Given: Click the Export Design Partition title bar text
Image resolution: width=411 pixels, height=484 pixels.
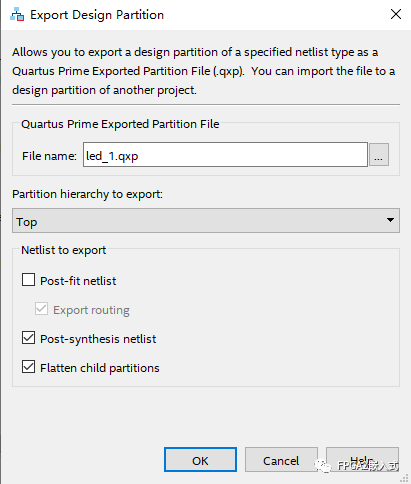Looking at the screenshot, I should click(x=97, y=15).
